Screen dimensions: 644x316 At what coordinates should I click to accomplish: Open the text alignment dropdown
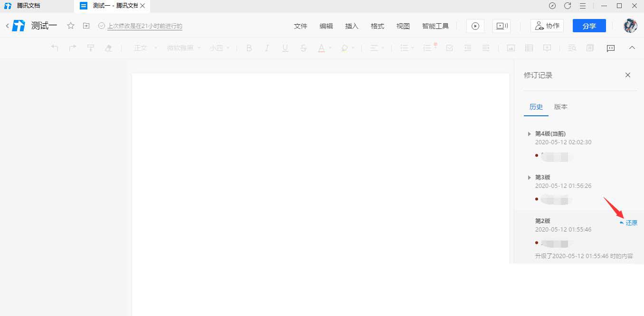377,48
